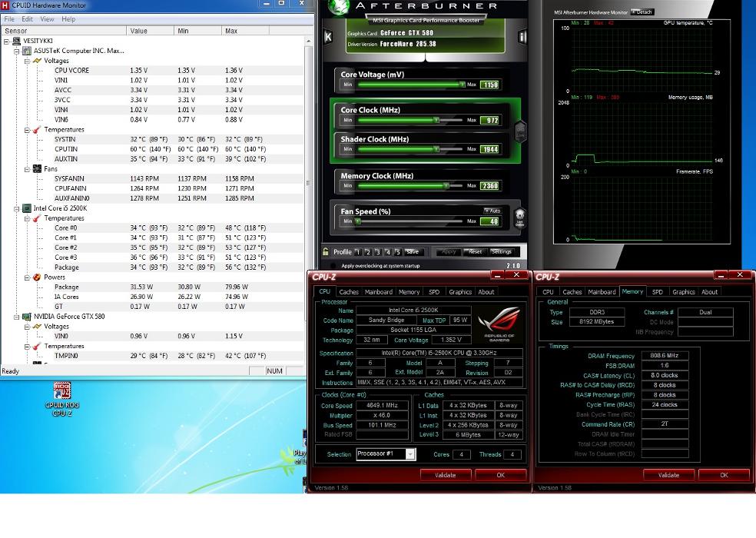
Task: Click the Voltages icon under NVIDIA GeForce
Action: (x=37, y=327)
